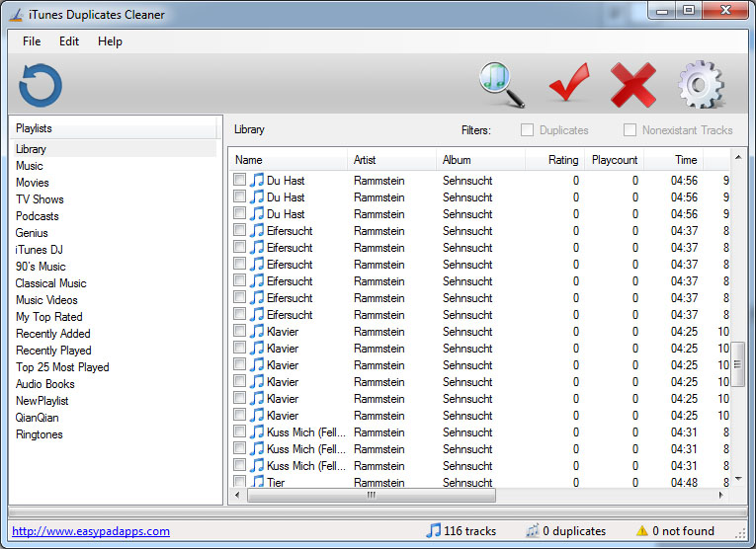The height and width of the screenshot is (549, 756).
Task: Select the Recently Played playlist
Action: [53, 351]
